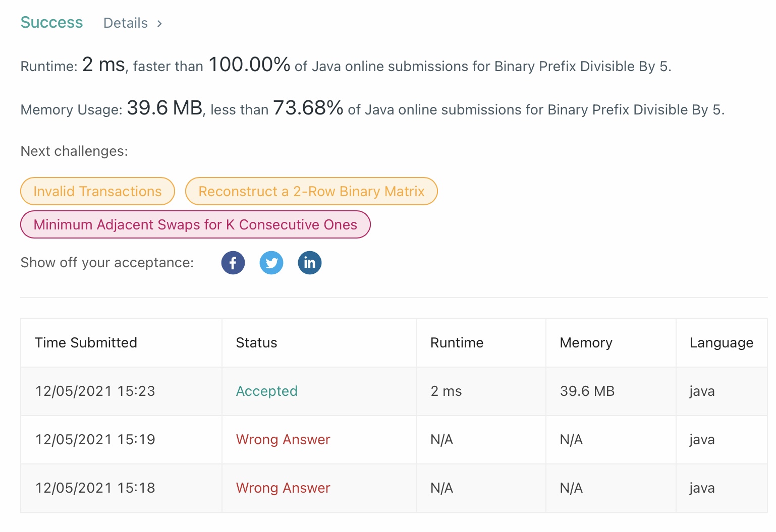Click the Success heading
776x532 pixels.
click(51, 22)
